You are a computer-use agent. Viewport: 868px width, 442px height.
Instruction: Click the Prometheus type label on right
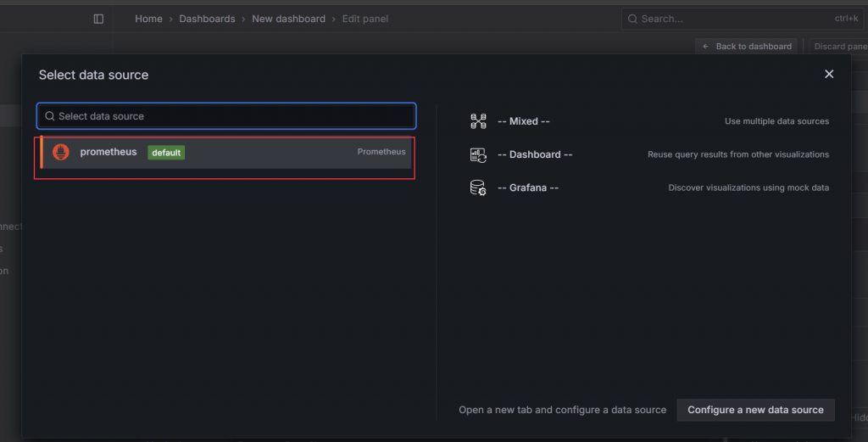coord(381,152)
